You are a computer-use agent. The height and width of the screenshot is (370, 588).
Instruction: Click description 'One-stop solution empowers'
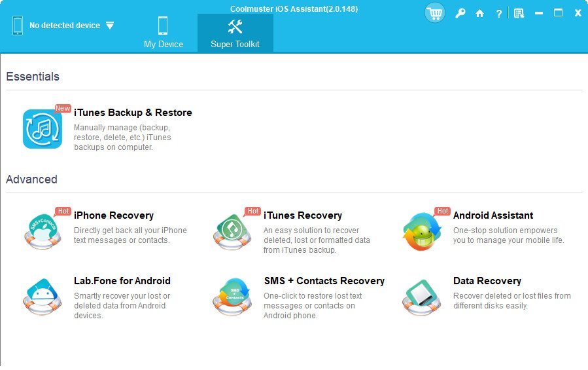click(505, 231)
